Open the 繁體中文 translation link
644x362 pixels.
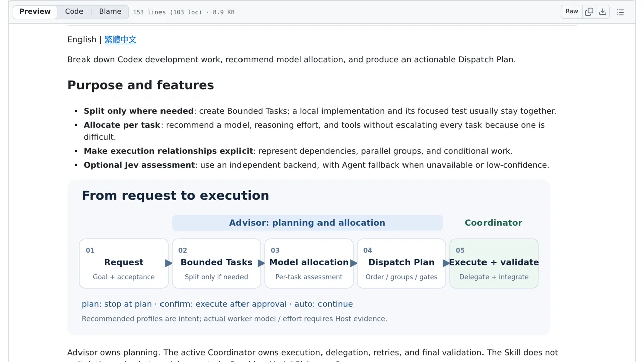(120, 40)
